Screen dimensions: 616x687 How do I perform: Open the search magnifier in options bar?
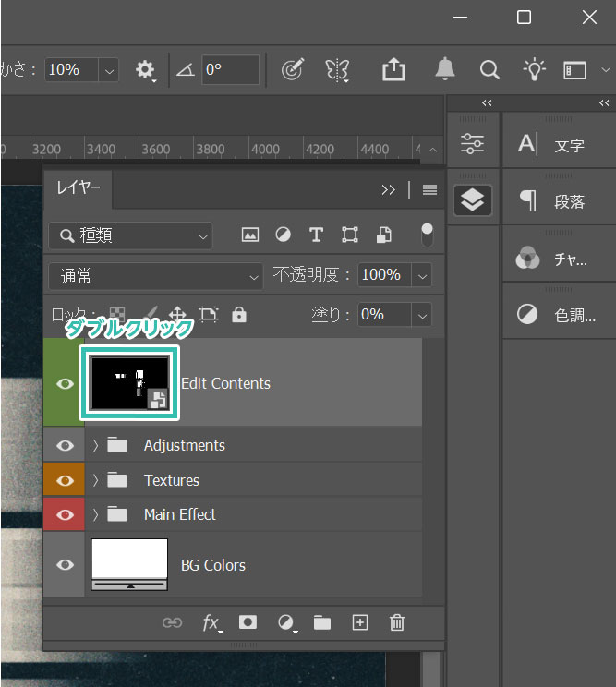point(489,70)
